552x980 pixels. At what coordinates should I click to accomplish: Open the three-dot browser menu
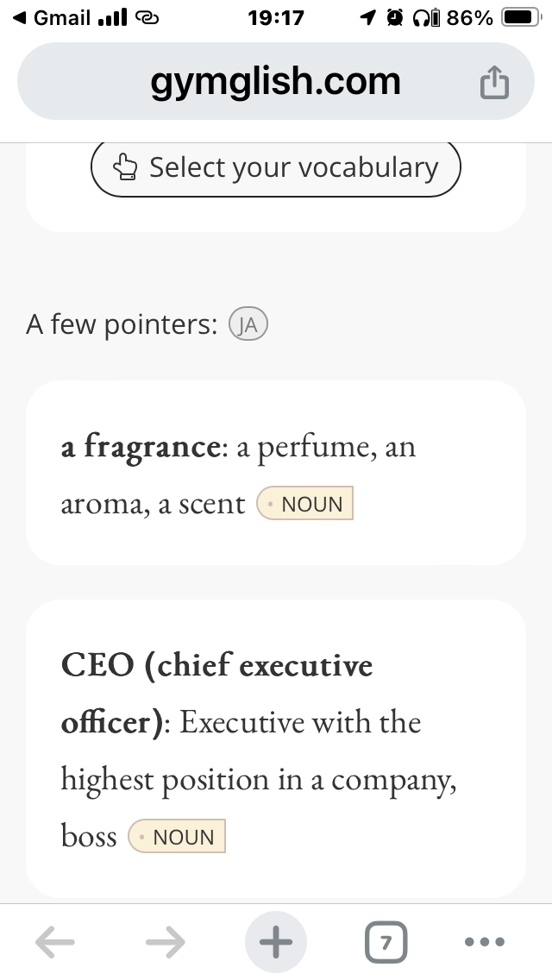[485, 941]
